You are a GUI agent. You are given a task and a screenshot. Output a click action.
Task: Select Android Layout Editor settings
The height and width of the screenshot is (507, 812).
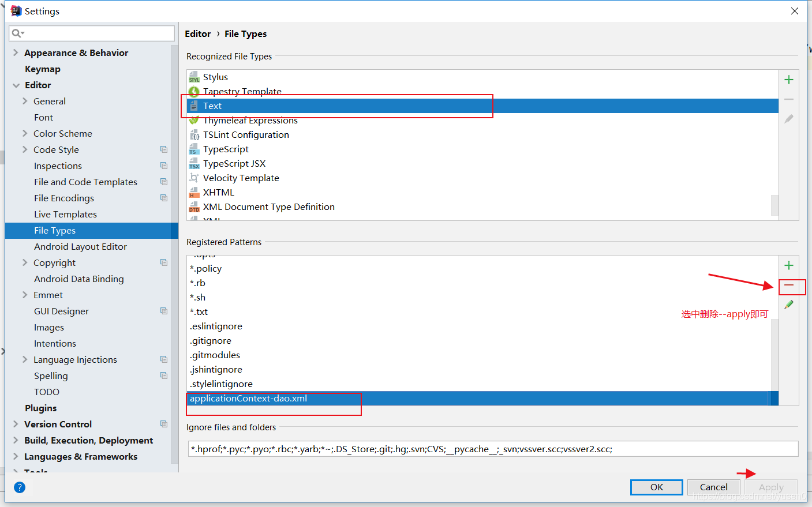[x=80, y=246]
